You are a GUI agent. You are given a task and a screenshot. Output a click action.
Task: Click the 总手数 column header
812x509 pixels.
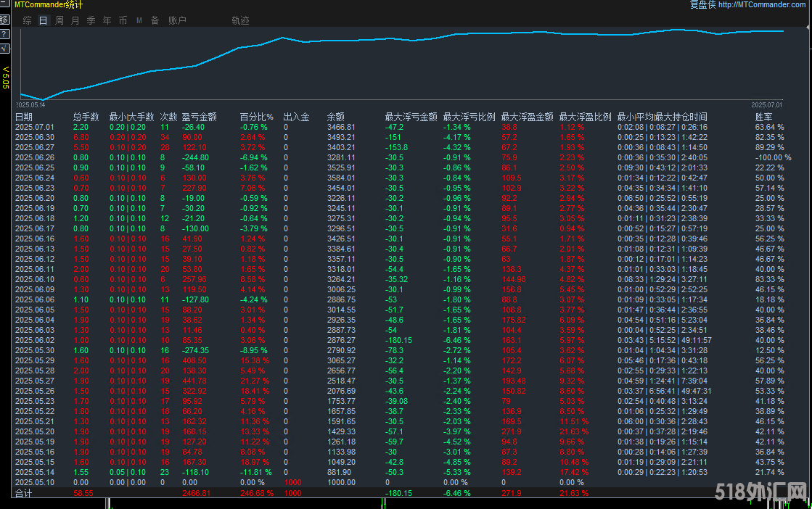86,117
